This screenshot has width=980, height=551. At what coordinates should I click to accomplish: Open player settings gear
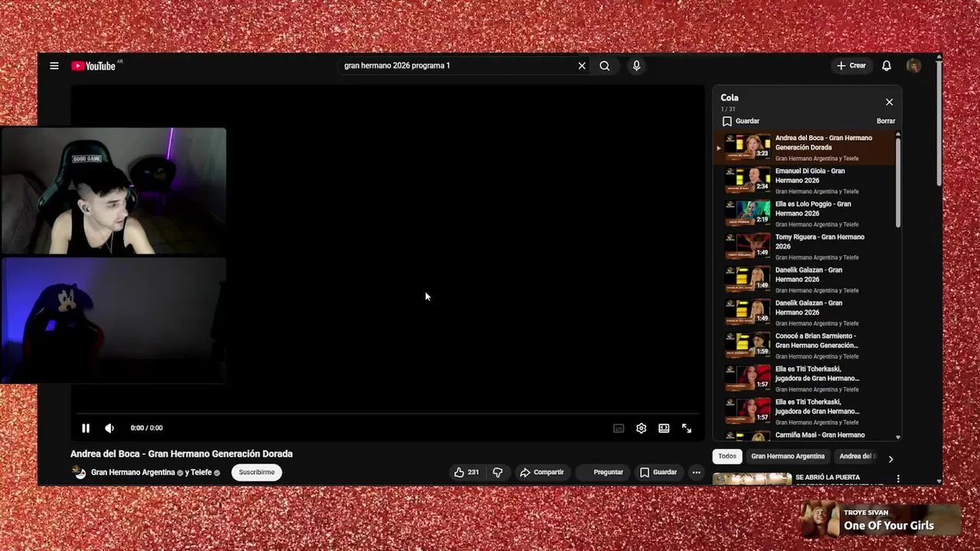642,429
